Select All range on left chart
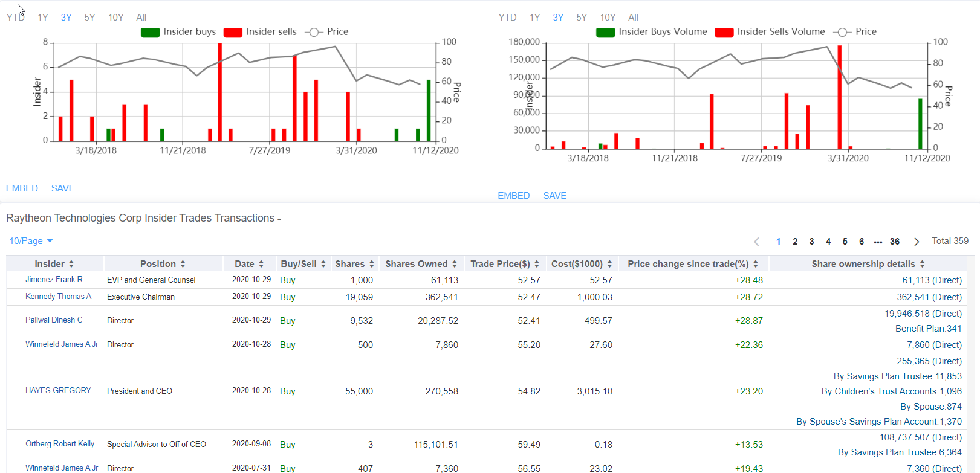This screenshot has width=980, height=473. click(x=141, y=18)
